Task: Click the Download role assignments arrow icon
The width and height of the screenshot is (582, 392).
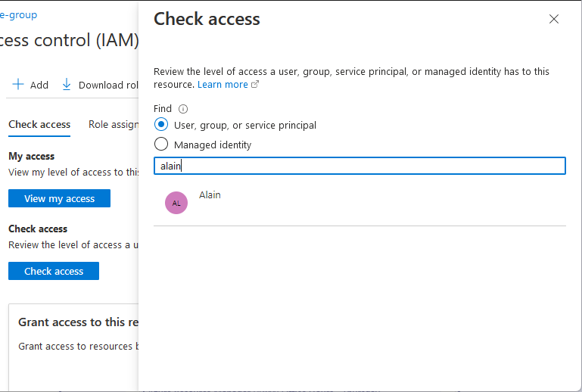Action: pyautogui.click(x=67, y=84)
